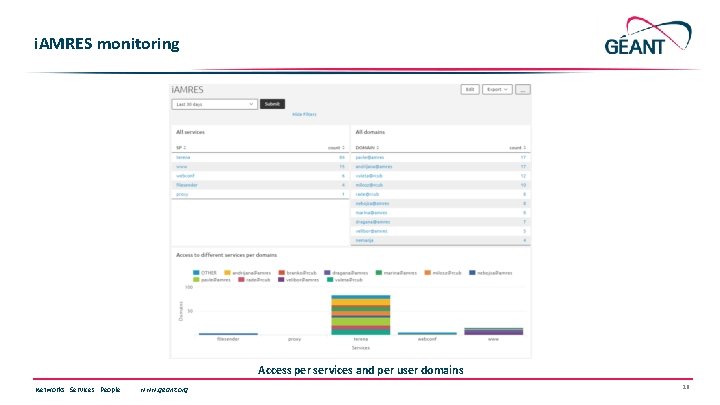Toggle marina@amres green legend swatch
Image resolution: width=720 pixels, height=405 pixels.
379,273
